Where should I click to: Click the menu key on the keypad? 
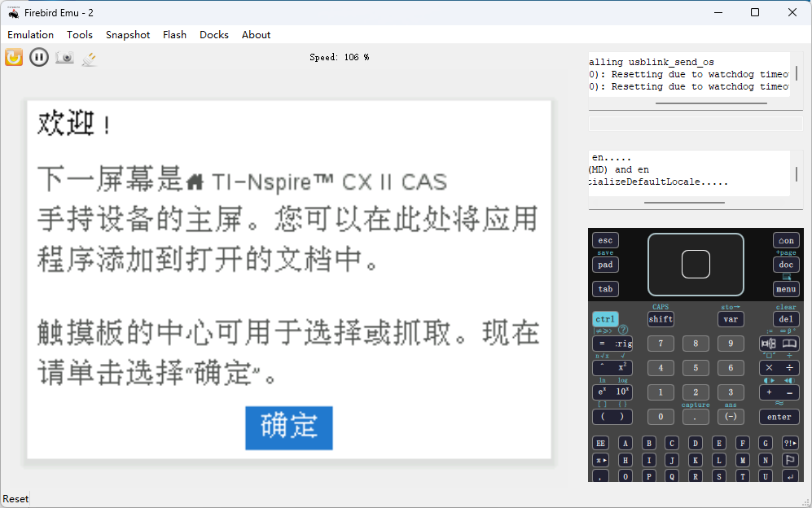tap(786, 289)
